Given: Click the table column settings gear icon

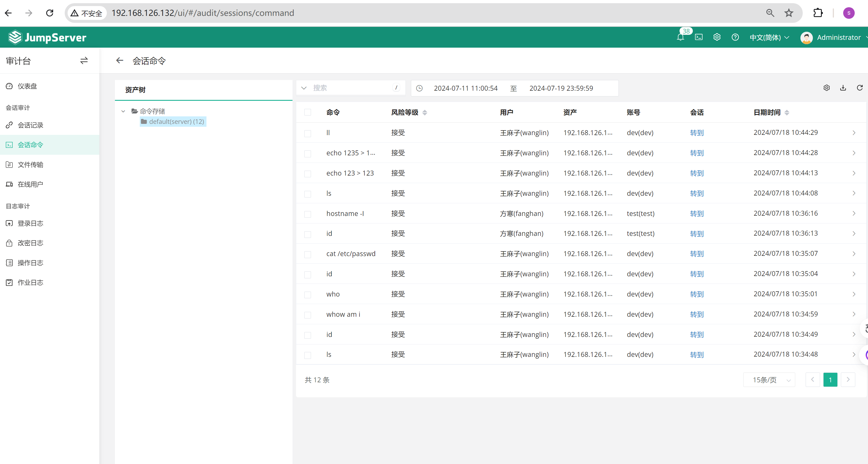Looking at the screenshot, I should [x=826, y=88].
